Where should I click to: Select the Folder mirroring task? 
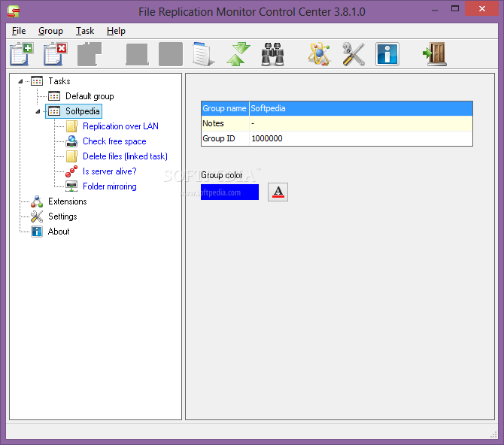(x=110, y=186)
